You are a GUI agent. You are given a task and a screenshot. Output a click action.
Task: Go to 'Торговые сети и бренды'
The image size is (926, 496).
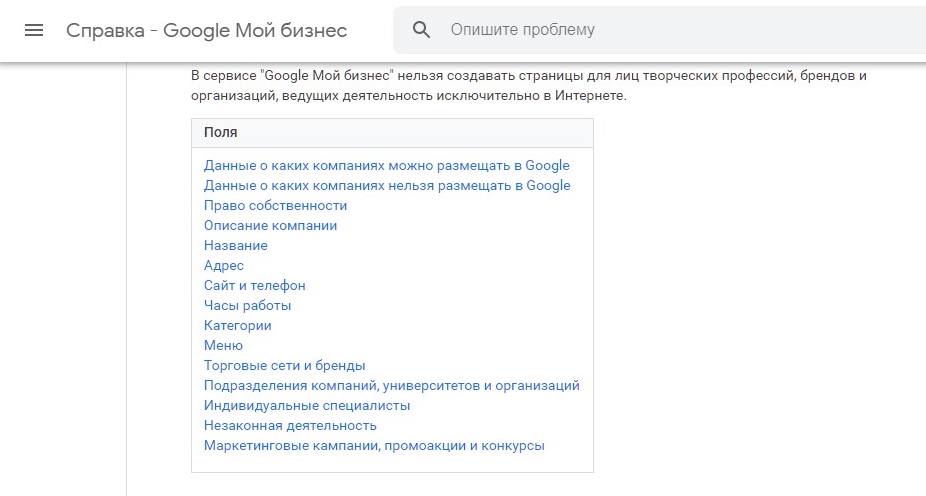point(284,366)
